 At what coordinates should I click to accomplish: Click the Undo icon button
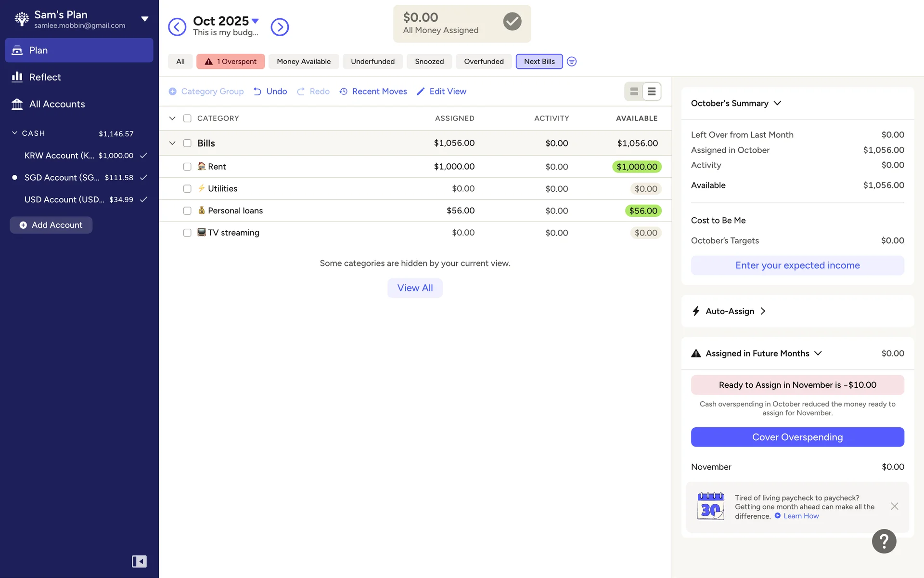click(x=258, y=92)
